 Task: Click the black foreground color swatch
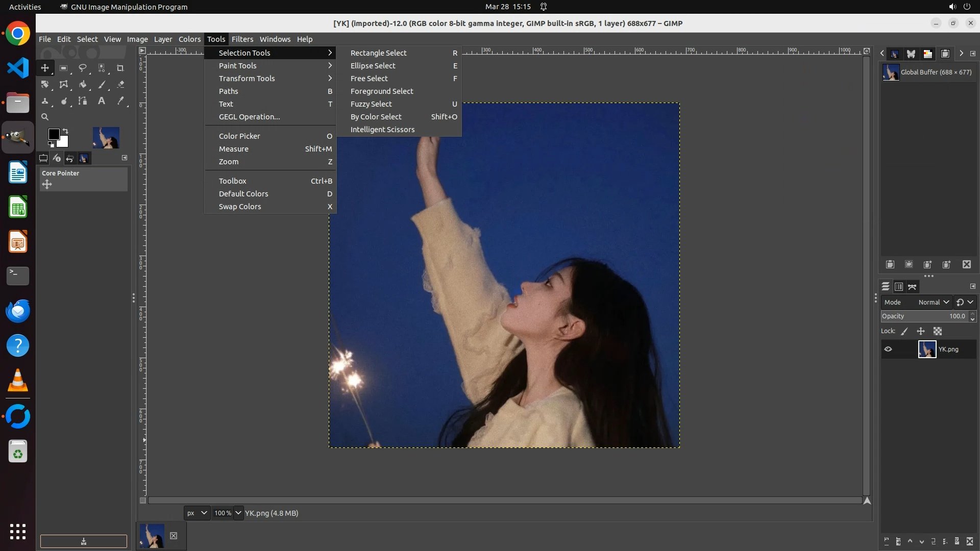click(54, 134)
